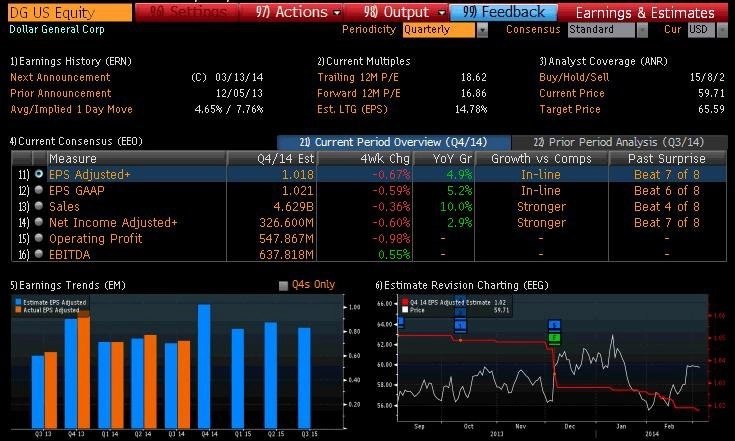Click the Next Announcement date 03/13/14

(239, 77)
